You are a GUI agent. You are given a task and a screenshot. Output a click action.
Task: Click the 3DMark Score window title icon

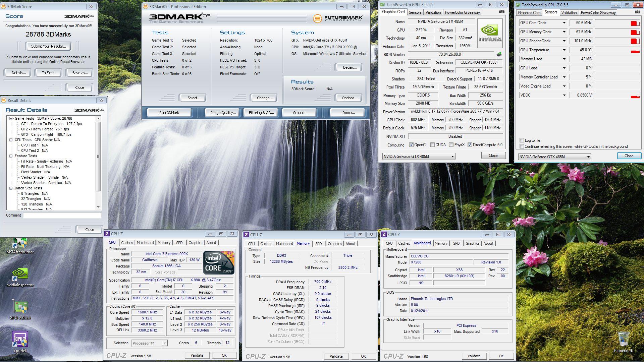pos(4,6)
